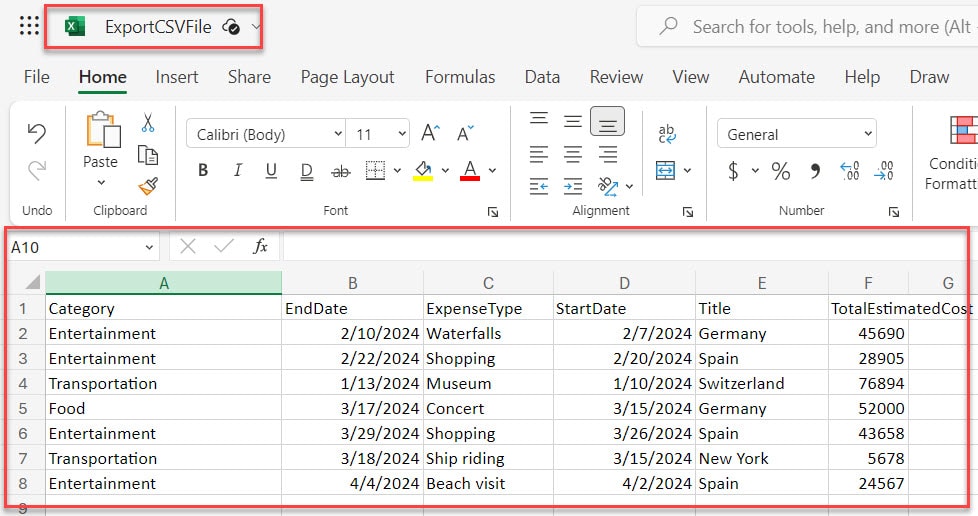Open Conditional Formatting
This screenshot has width=978, height=516.
tap(953, 153)
